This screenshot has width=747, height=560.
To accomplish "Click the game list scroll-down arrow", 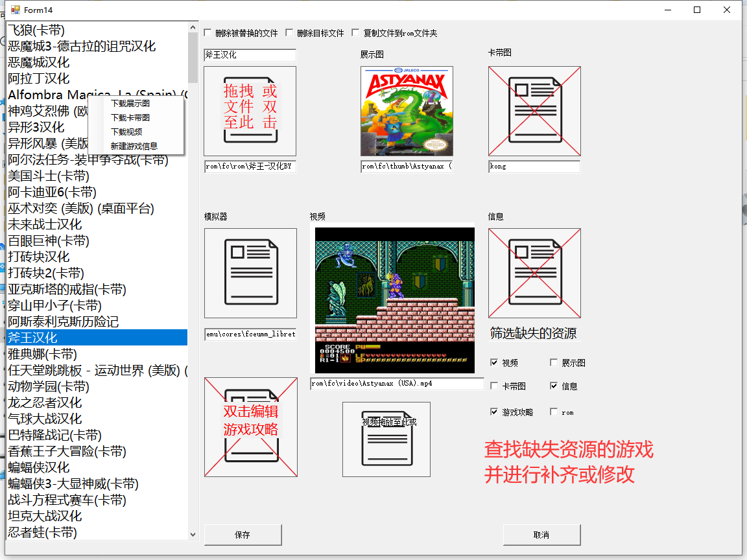I will click(193, 534).
